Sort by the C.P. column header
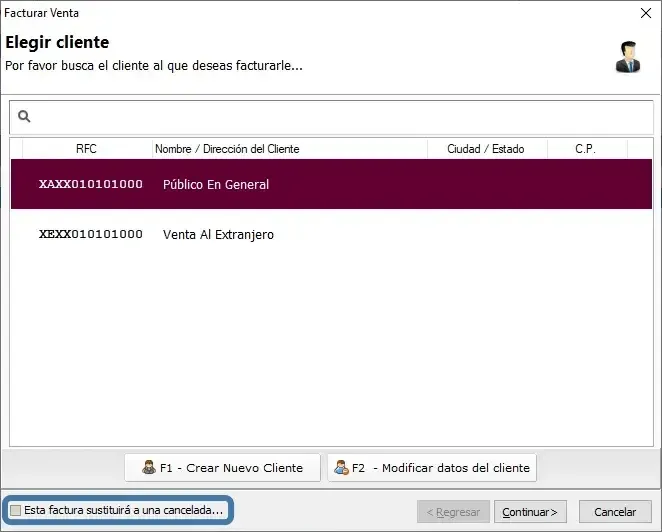The width and height of the screenshot is (662, 532). point(587,149)
